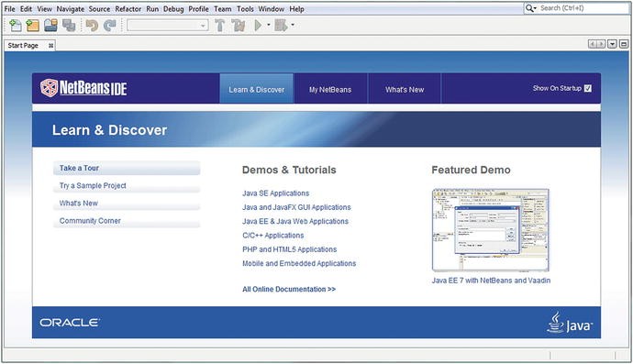Open the Navigate menu

point(71,9)
